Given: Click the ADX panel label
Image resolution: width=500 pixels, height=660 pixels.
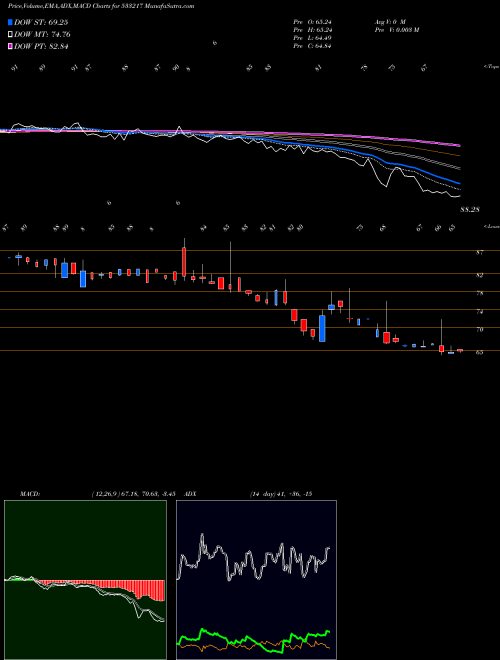Looking at the screenshot, I should (x=190, y=494).
